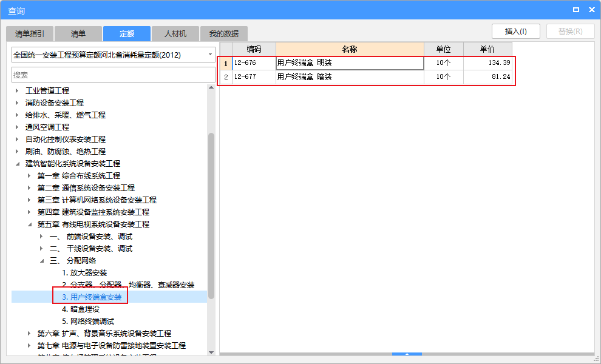Select the 定额 tab
The width and height of the screenshot is (601, 364).
click(x=126, y=34)
